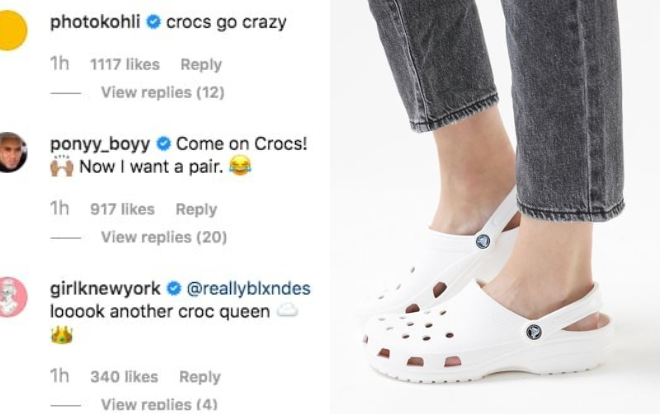
Task: Reply to girlnewyork's comment
Action: click(199, 377)
